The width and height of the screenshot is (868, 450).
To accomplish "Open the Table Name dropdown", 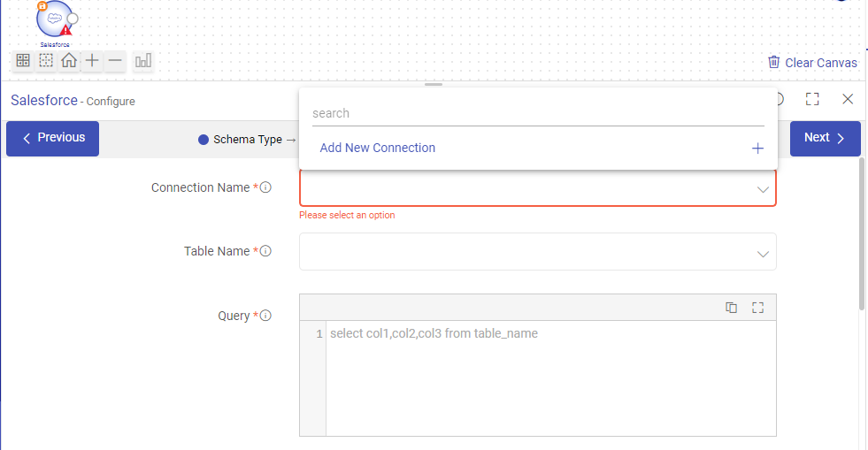I will (538, 252).
